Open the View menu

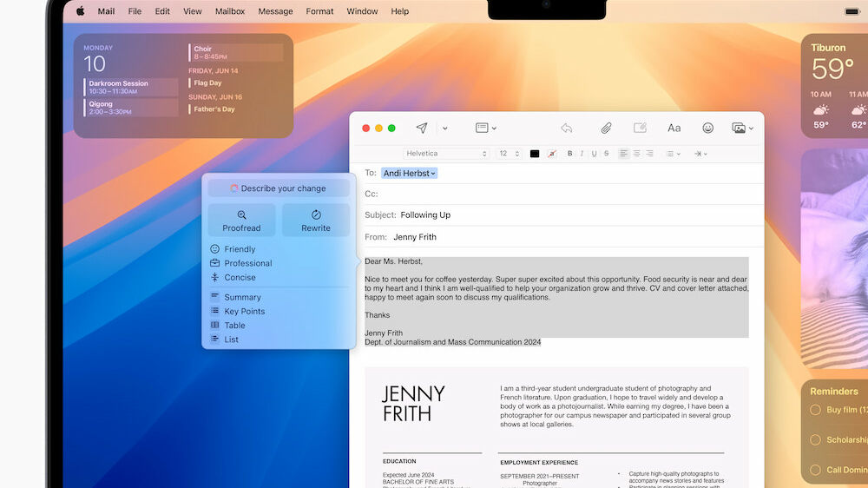click(192, 11)
